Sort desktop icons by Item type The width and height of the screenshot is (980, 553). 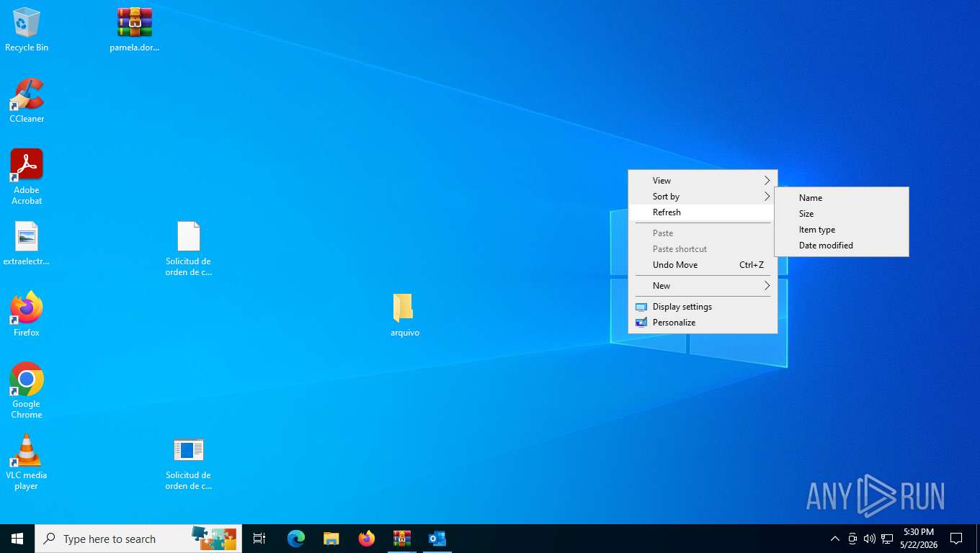click(842, 230)
